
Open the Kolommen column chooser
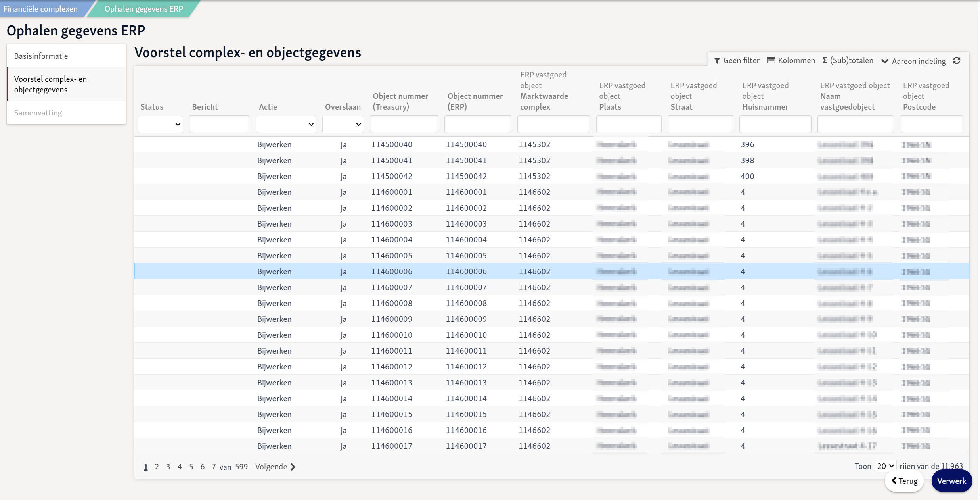[x=791, y=60]
